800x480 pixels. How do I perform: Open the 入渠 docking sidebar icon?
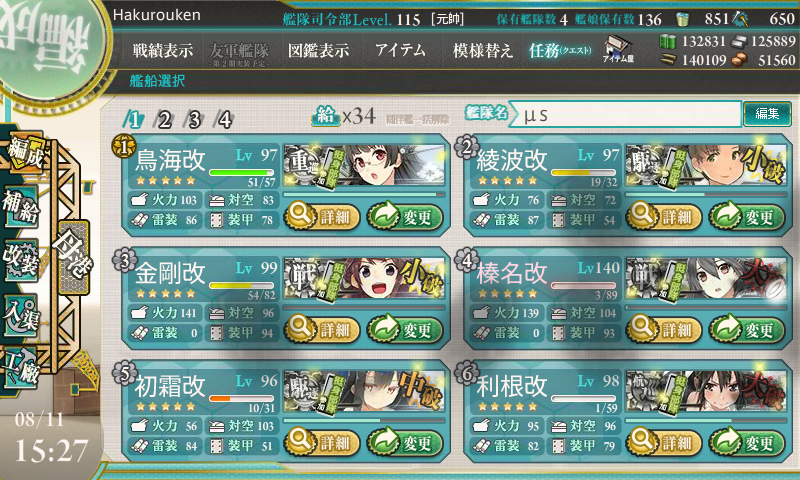click(21, 315)
